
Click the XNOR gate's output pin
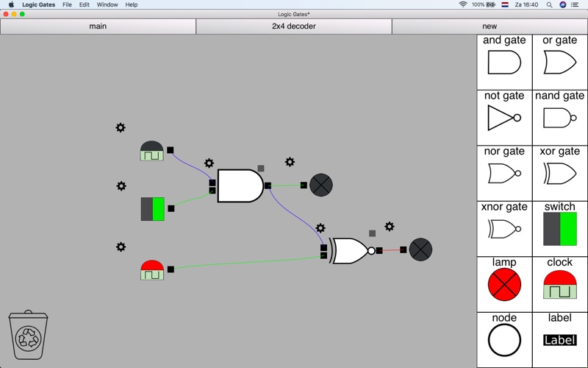[379, 250]
